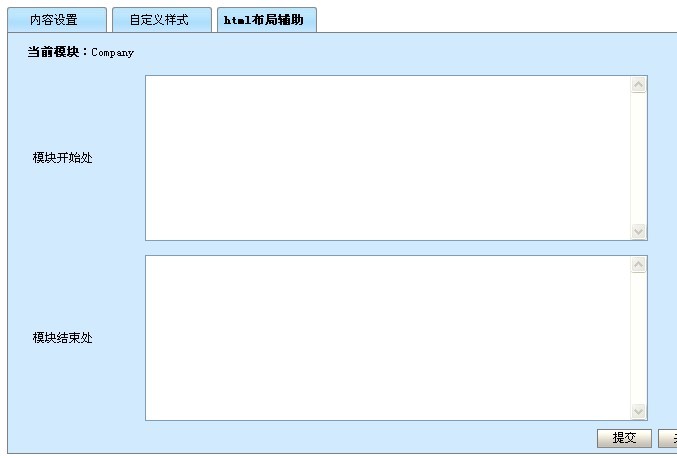Click the 模块开始处 label
The image size is (677, 458).
point(62,158)
